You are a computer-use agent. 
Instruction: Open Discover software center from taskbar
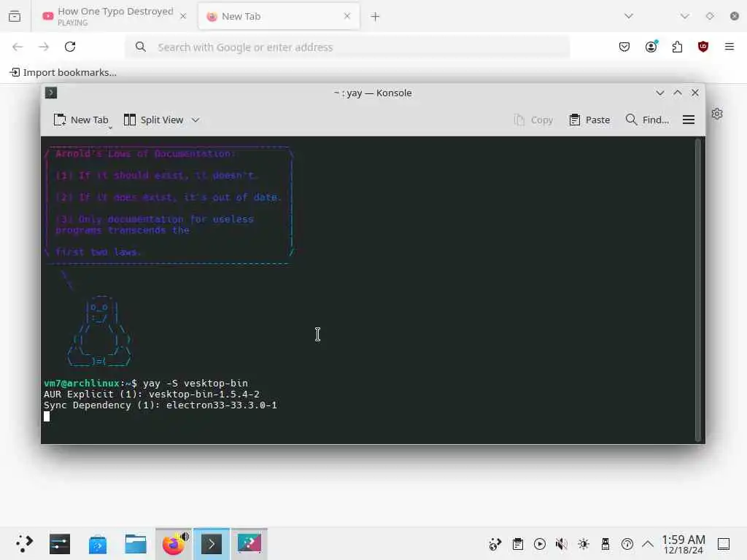(x=98, y=544)
